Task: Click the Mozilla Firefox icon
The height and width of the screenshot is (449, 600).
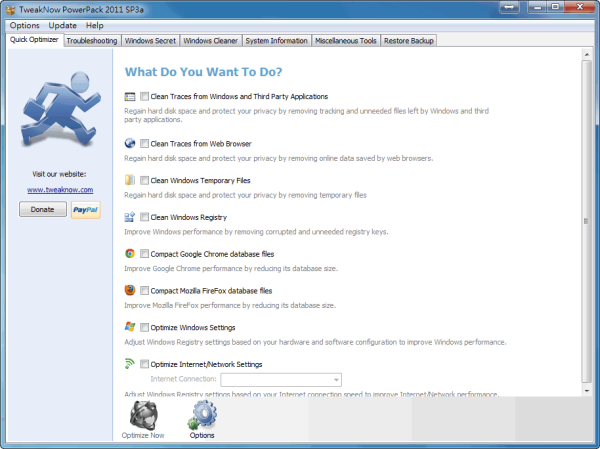Action: (130, 290)
